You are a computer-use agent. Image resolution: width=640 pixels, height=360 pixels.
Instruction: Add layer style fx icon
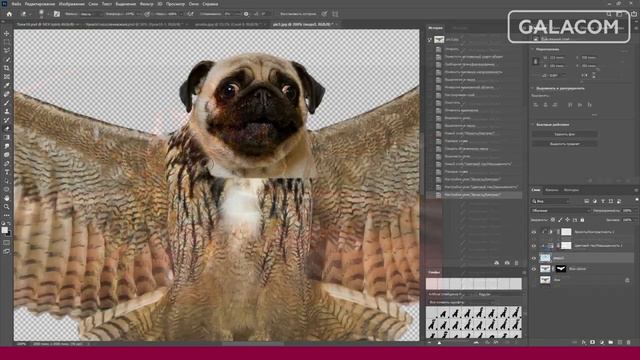coord(584,342)
